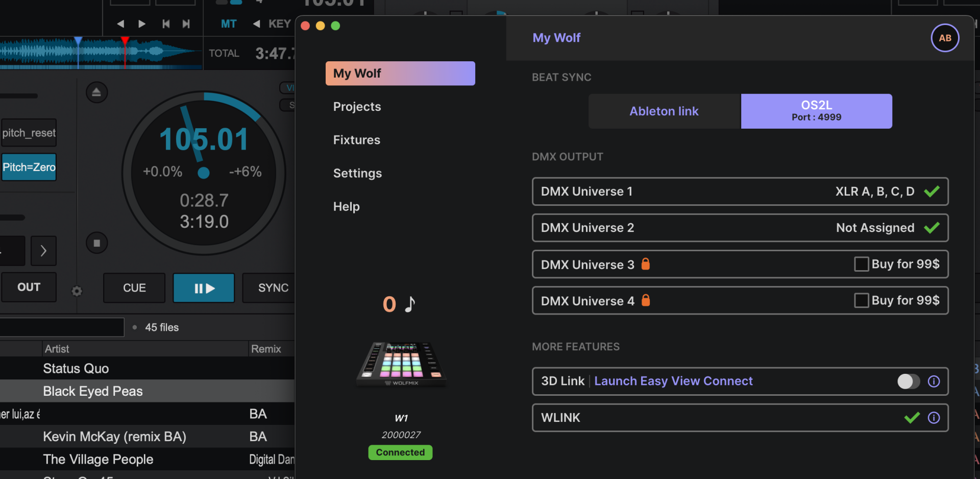
Task: Check Buy for 99$ on DMX Universe 4
Action: click(862, 300)
